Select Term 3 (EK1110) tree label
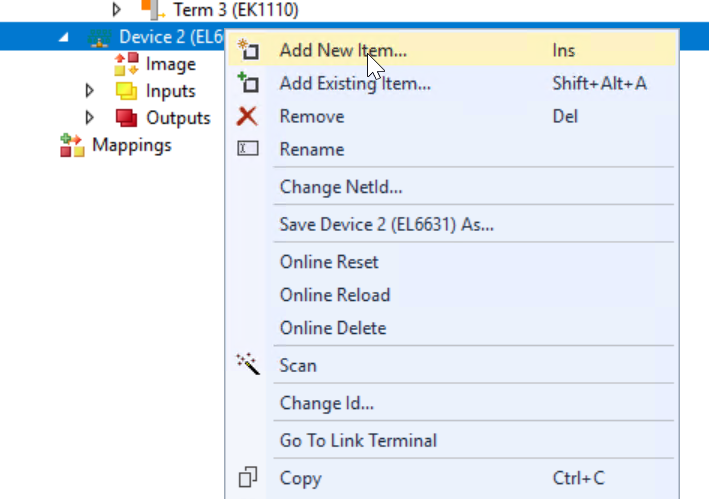This screenshot has width=709, height=499. coord(236,9)
